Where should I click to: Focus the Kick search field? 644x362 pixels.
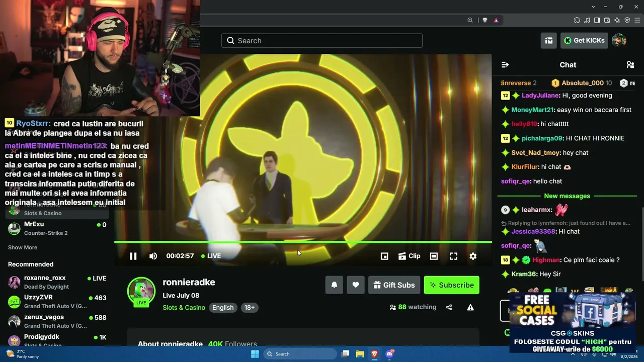(322, 41)
